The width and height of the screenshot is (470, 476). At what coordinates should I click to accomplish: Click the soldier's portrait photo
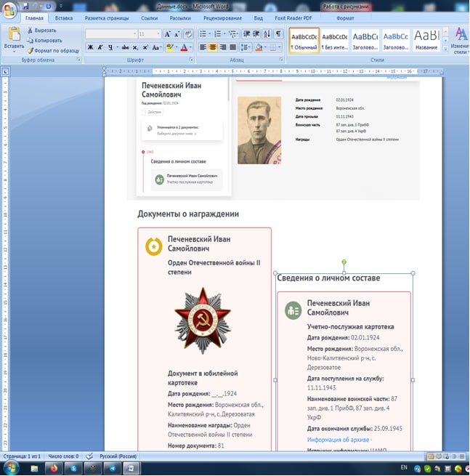click(x=259, y=130)
